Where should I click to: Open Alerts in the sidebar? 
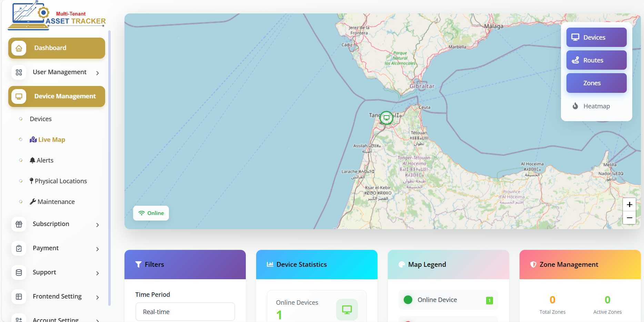45,160
